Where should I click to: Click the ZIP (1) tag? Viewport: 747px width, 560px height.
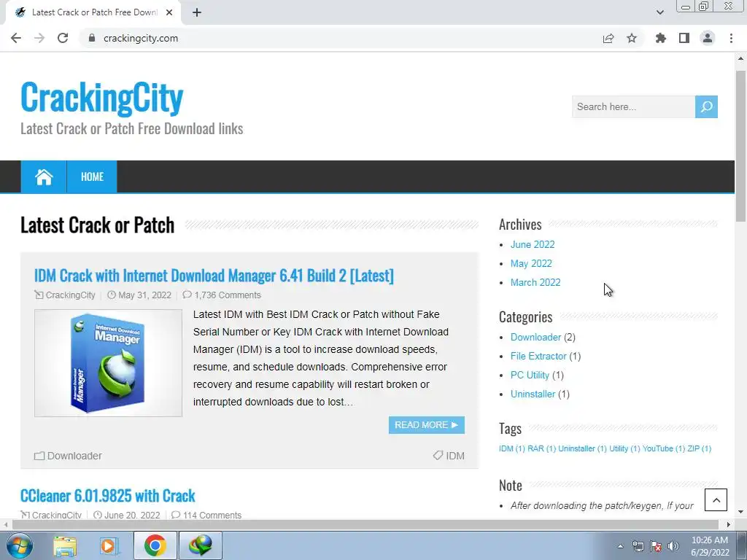point(700,448)
